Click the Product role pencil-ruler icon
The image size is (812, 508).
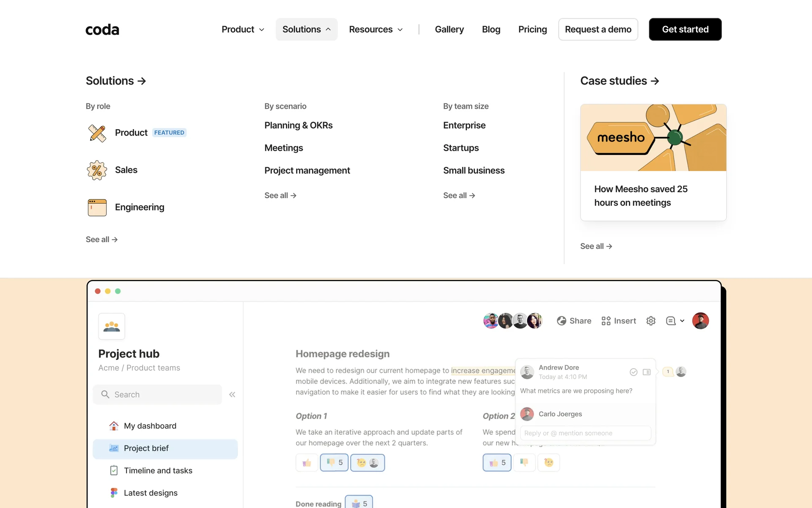[x=97, y=133]
